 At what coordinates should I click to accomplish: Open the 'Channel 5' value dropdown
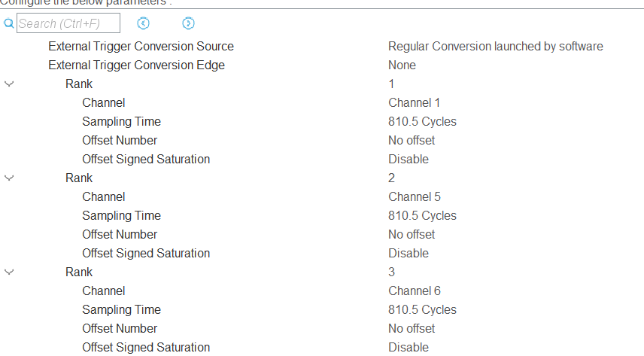414,196
